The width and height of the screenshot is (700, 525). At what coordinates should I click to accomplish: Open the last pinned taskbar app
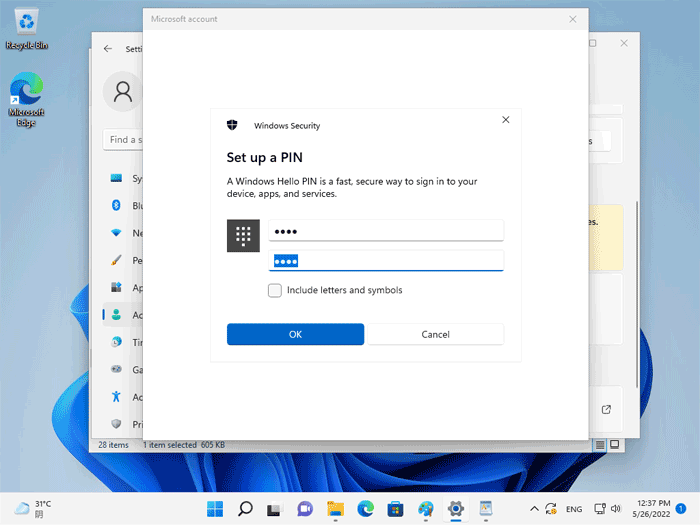(x=486, y=509)
